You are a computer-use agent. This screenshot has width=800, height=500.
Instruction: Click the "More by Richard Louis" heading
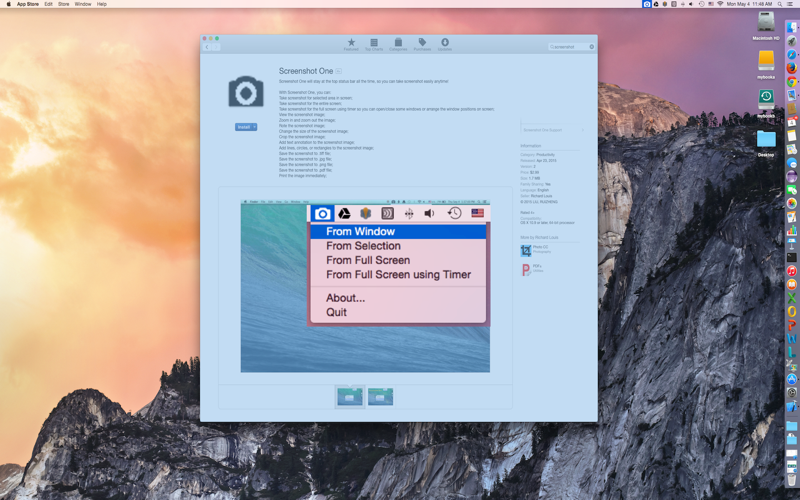pyautogui.click(x=539, y=237)
